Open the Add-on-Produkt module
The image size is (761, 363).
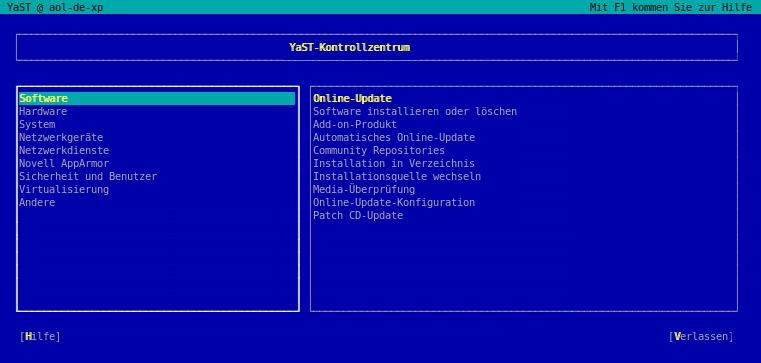(x=355, y=124)
